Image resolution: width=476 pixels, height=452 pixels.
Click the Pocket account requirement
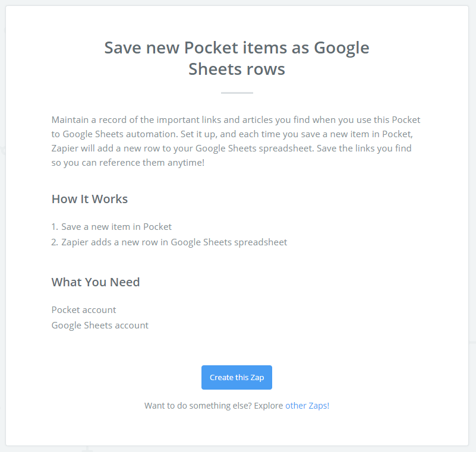click(x=84, y=309)
